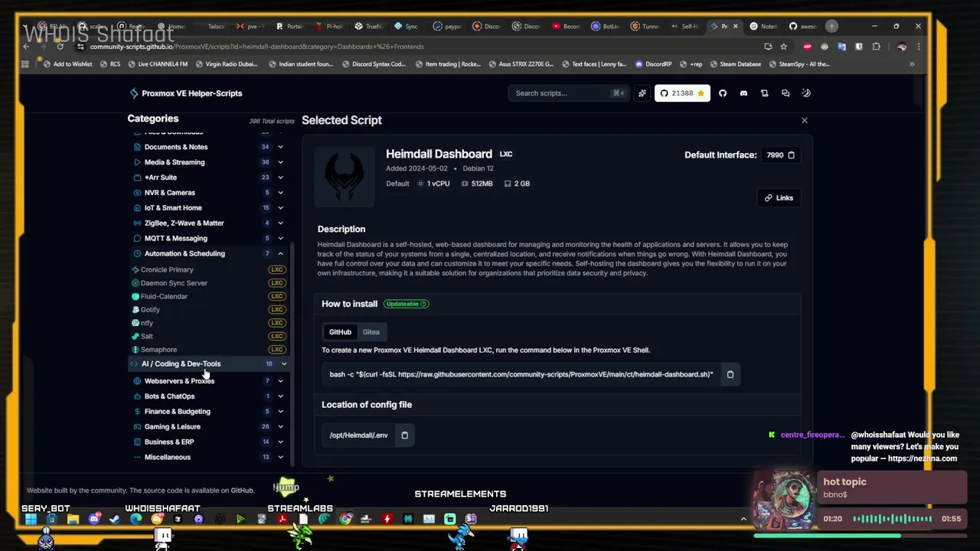Switch to the TrueNAS browser tab
980x551 pixels.
point(370,26)
